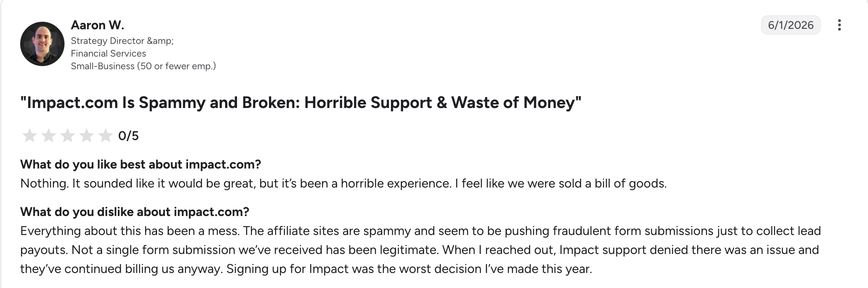
Task: Click the second rating star
Action: [48, 136]
